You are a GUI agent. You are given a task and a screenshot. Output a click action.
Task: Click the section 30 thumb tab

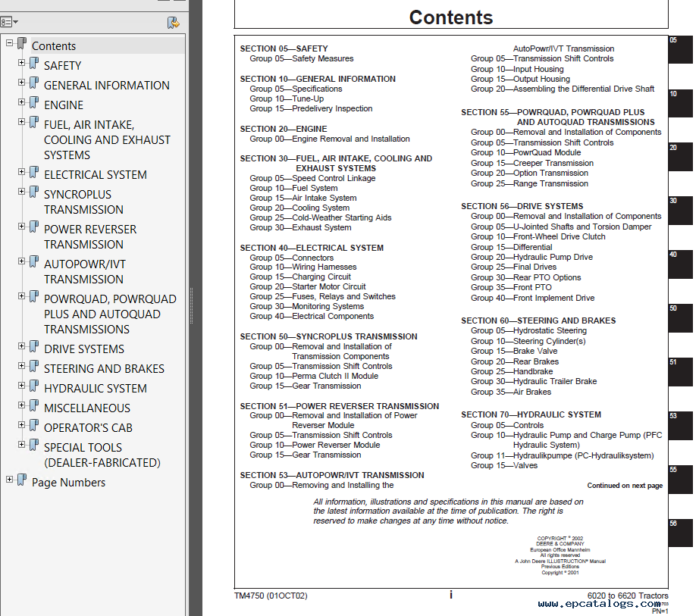tap(680, 210)
